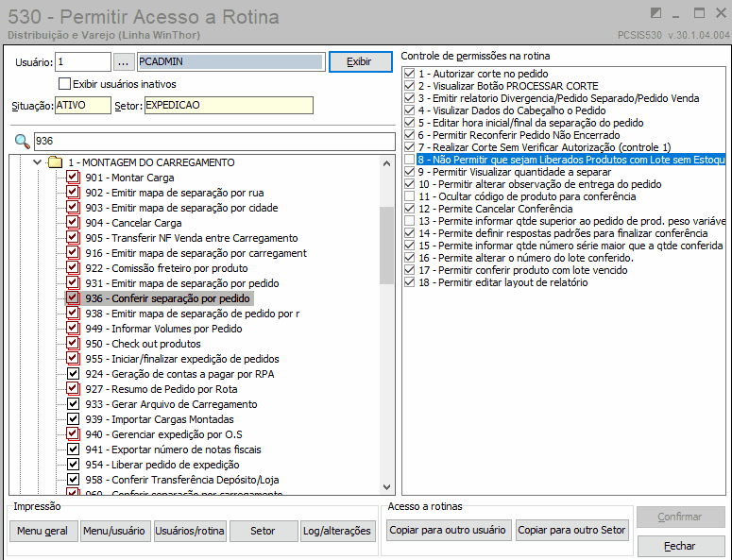Select 950 Check out produtos
This screenshot has width=732, height=560.
pos(143,344)
